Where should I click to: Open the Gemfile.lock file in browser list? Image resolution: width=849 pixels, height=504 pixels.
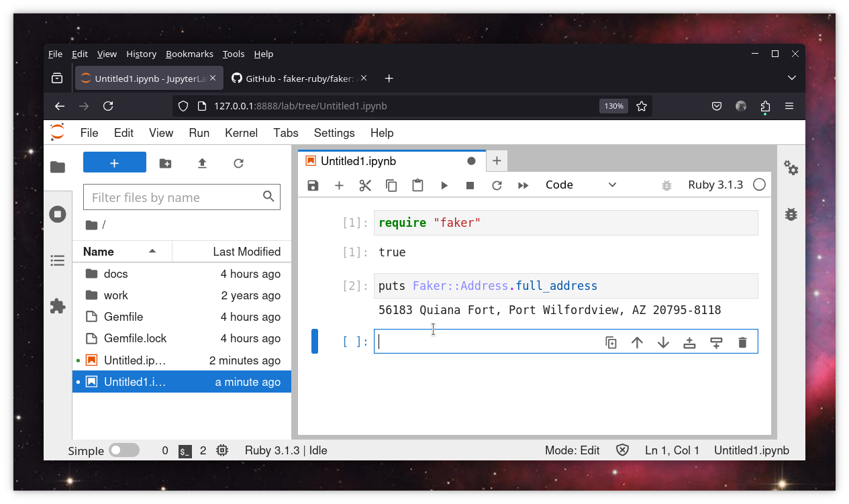click(135, 338)
